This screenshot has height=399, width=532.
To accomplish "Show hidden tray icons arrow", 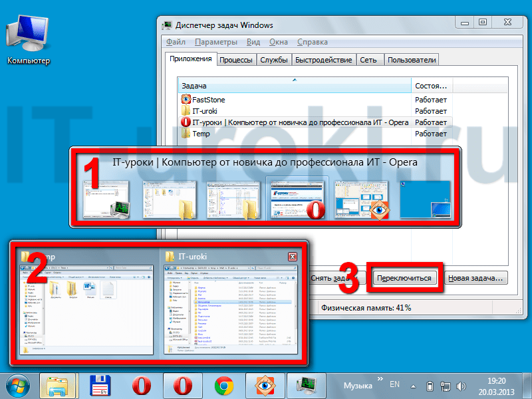I will pos(413,386).
